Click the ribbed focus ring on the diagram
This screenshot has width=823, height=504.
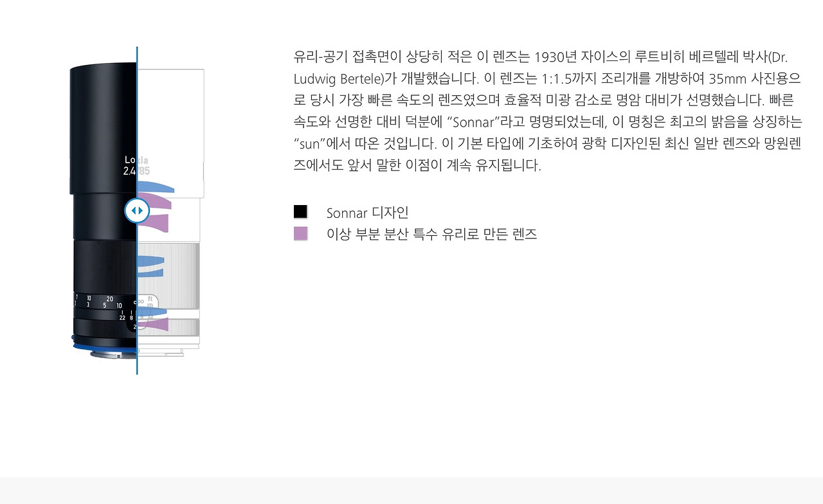[x=168, y=269]
